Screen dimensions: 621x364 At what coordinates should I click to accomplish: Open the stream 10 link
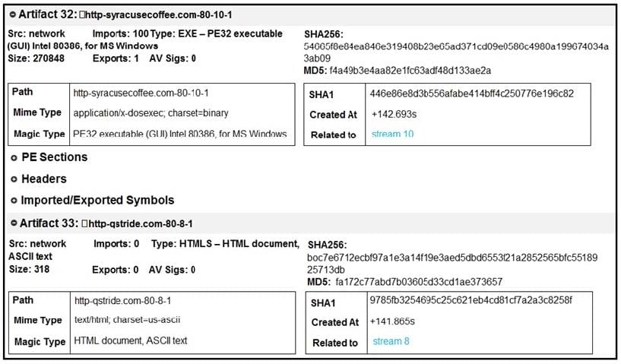click(392, 135)
